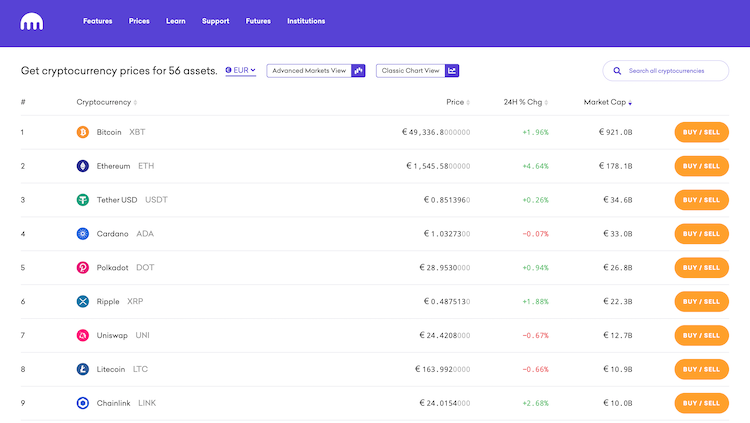Click Buy / Sell for Chainlink
750x423 pixels.
(x=701, y=403)
